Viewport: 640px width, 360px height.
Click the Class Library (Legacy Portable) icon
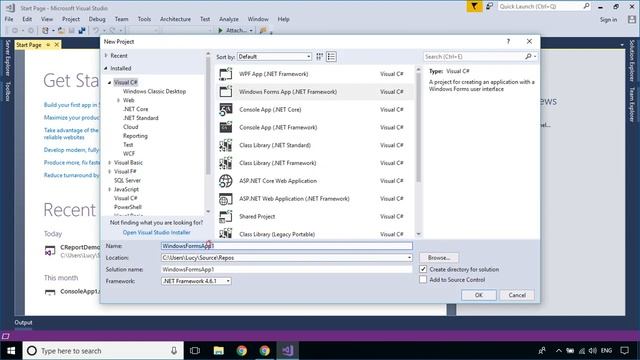[226, 233]
